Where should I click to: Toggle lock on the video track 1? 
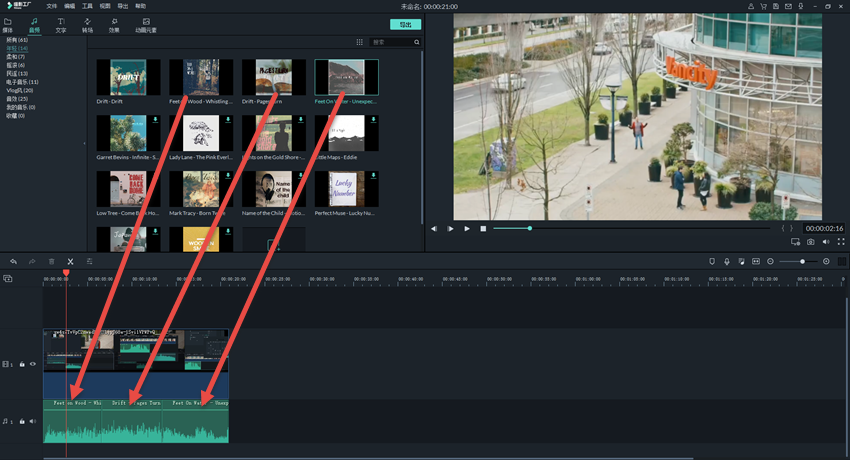point(22,364)
